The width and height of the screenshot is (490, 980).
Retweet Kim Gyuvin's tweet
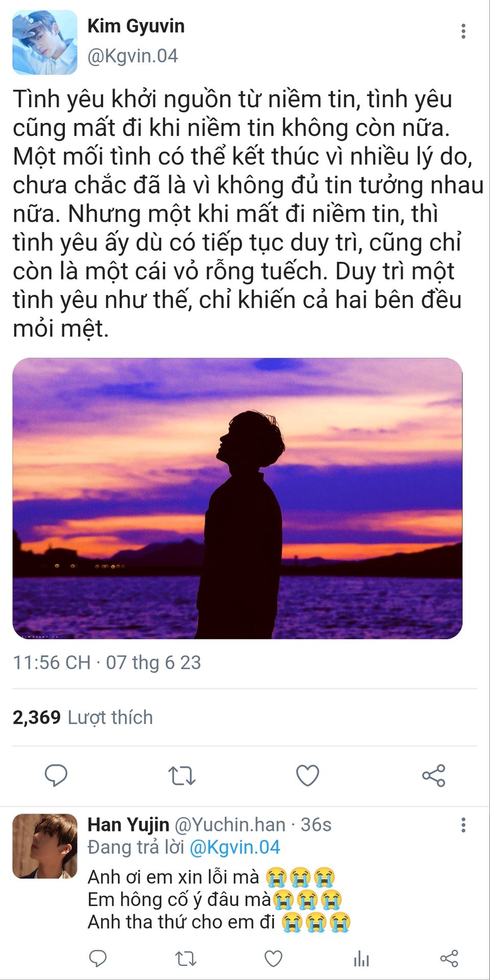pyautogui.click(x=182, y=775)
